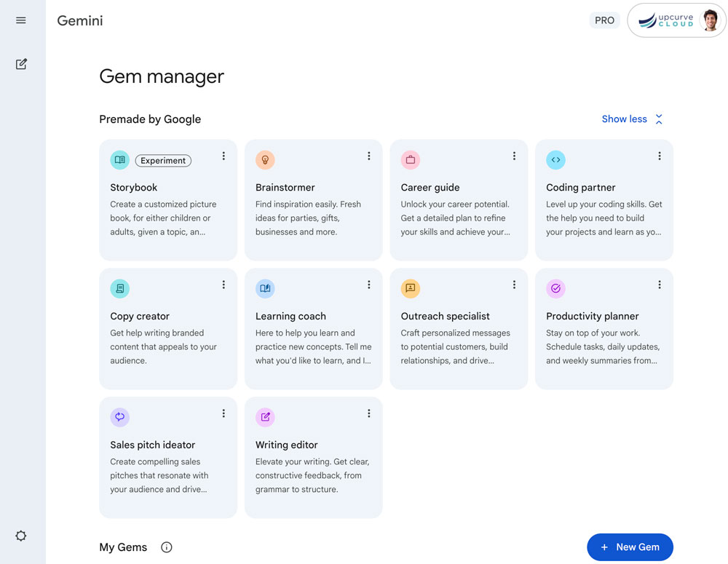Open three-dot menu on Writing editor
This screenshot has height=564, width=728.
pos(368,413)
